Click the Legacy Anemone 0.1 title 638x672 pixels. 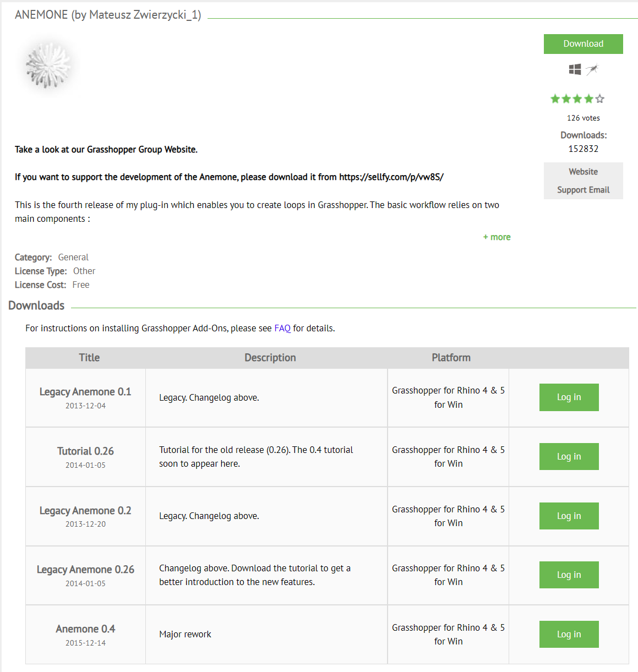85,392
